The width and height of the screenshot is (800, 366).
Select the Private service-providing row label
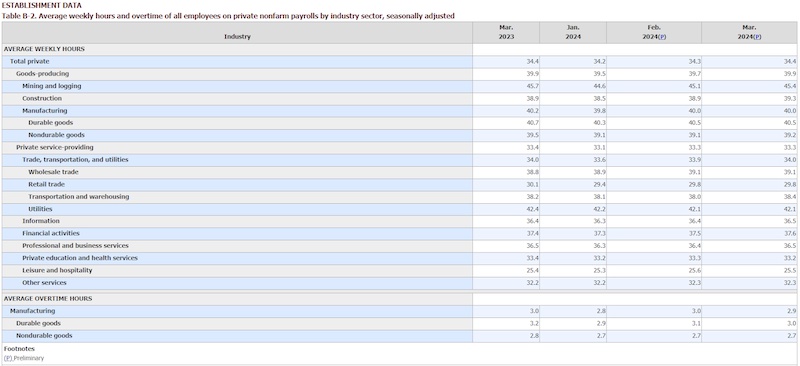click(55, 147)
